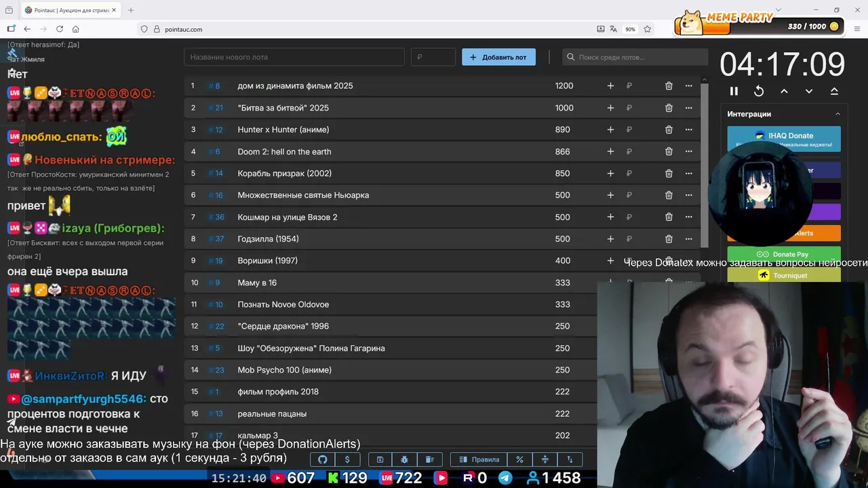Screen dimensions: 868x488
Task: Open the GitHub link icon
Action: click(x=323, y=460)
